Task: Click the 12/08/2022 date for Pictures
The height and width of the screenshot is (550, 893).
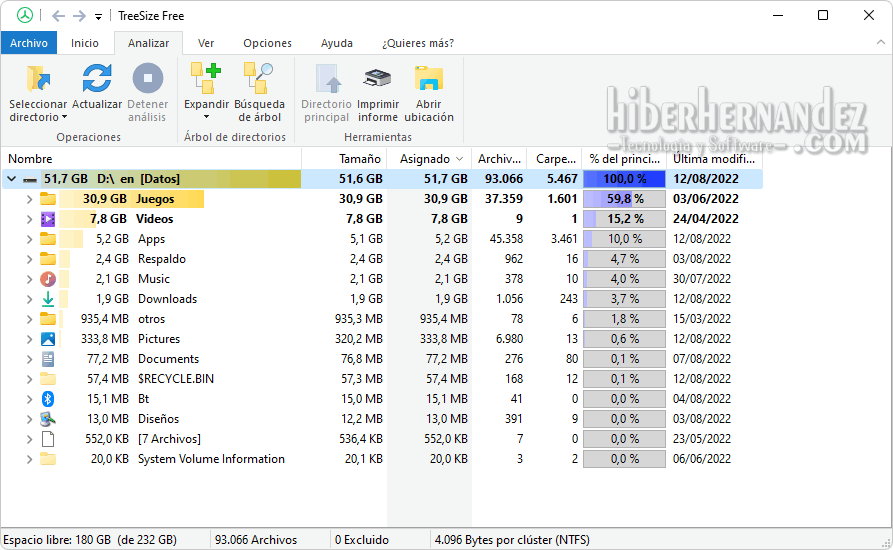Action: (x=702, y=339)
